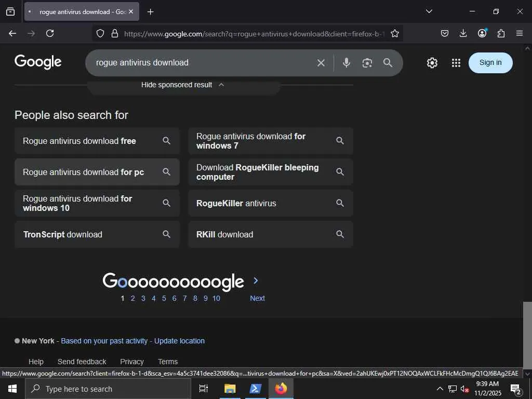Viewport: 532px width, 399px height.
Task: Open Google quick settings gear
Action: (432, 63)
